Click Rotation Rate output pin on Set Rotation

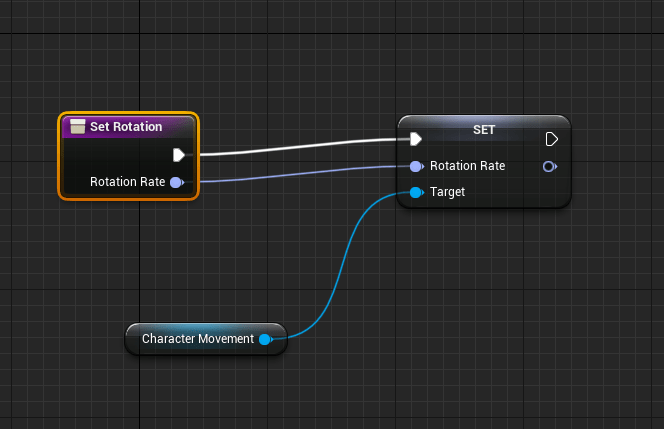click(176, 182)
